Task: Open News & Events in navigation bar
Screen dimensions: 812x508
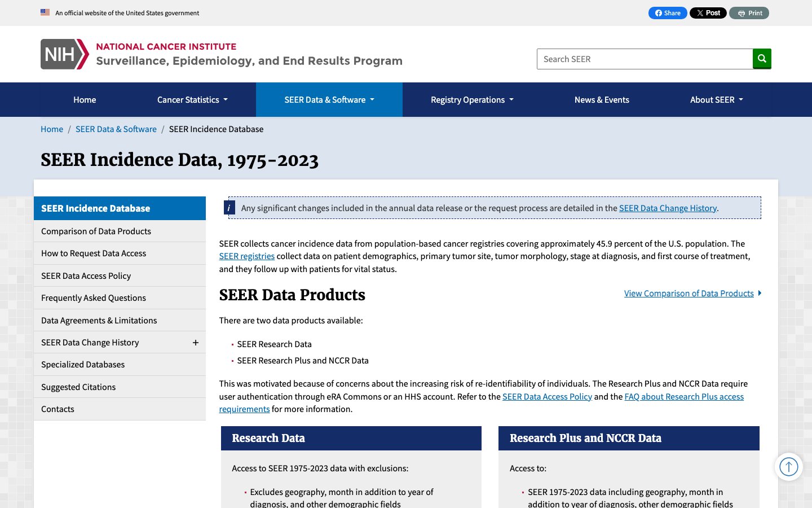Action: click(602, 100)
